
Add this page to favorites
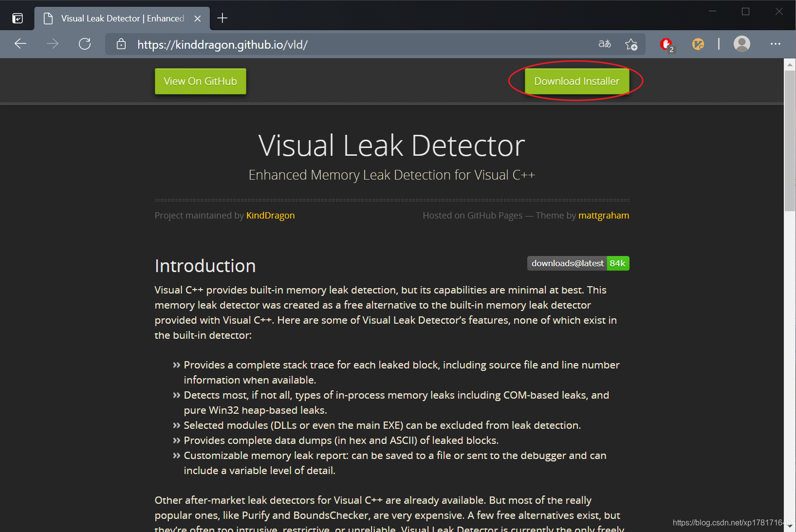pyautogui.click(x=631, y=44)
